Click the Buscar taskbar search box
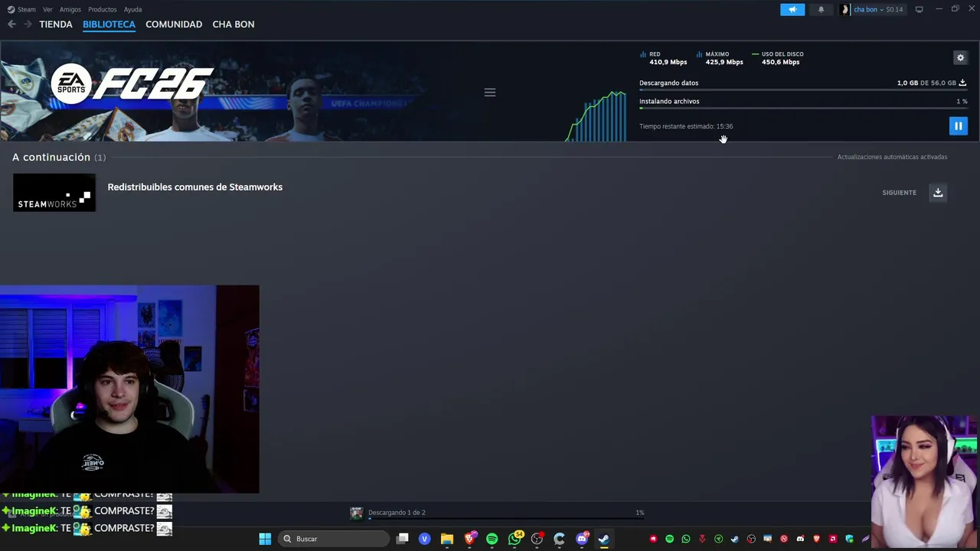This screenshot has height=551, width=980. 334,539
